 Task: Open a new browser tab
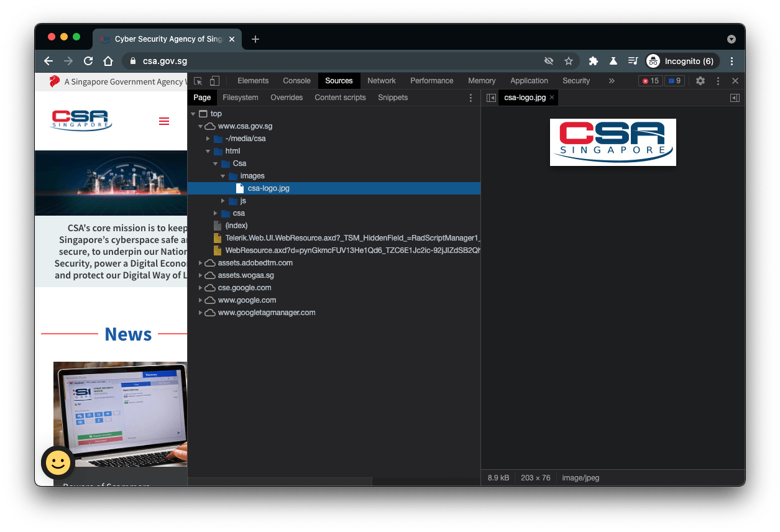255,39
